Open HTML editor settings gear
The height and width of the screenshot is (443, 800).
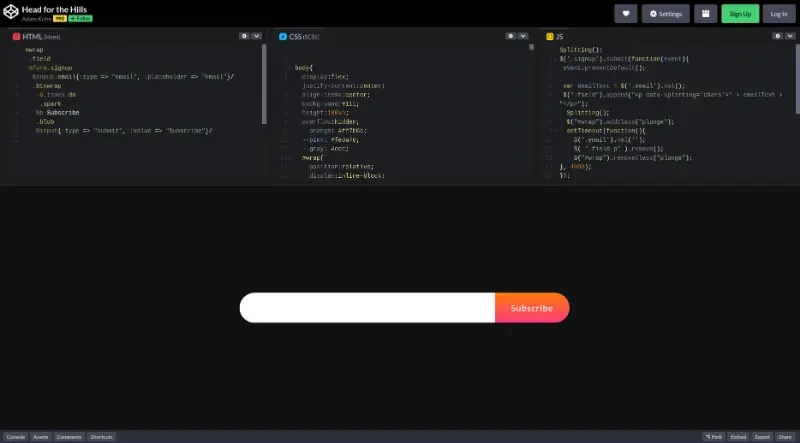(244, 36)
